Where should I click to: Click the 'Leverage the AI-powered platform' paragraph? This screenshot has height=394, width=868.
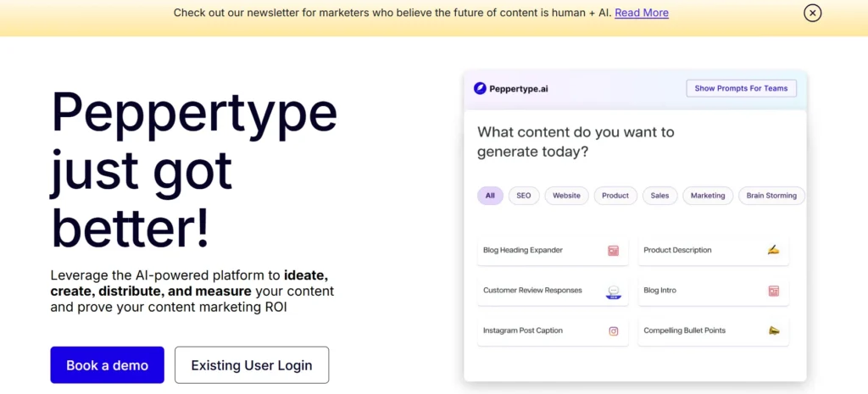click(192, 291)
